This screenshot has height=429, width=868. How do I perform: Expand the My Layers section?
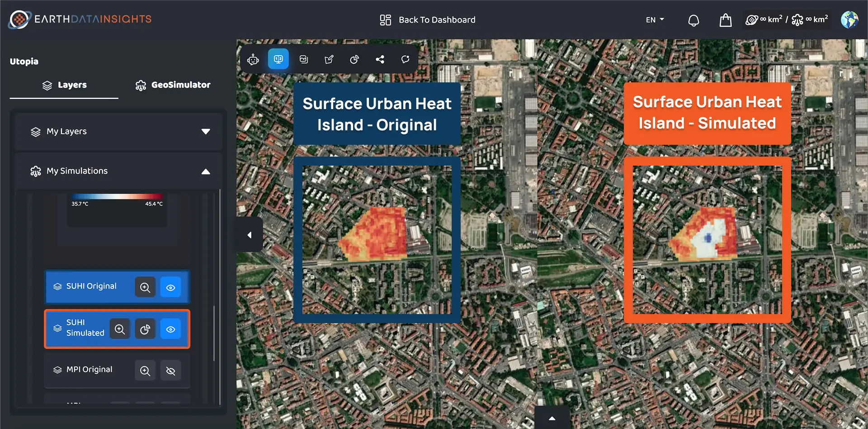206,131
